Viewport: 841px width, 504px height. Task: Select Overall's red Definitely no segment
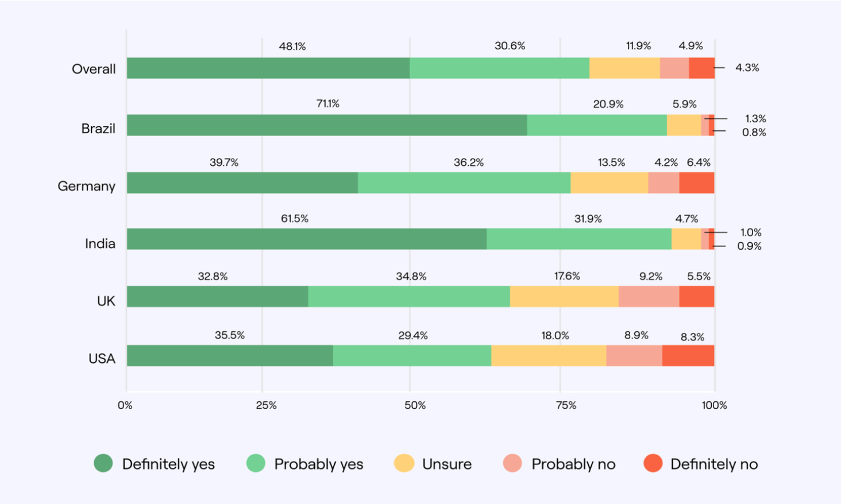701,68
